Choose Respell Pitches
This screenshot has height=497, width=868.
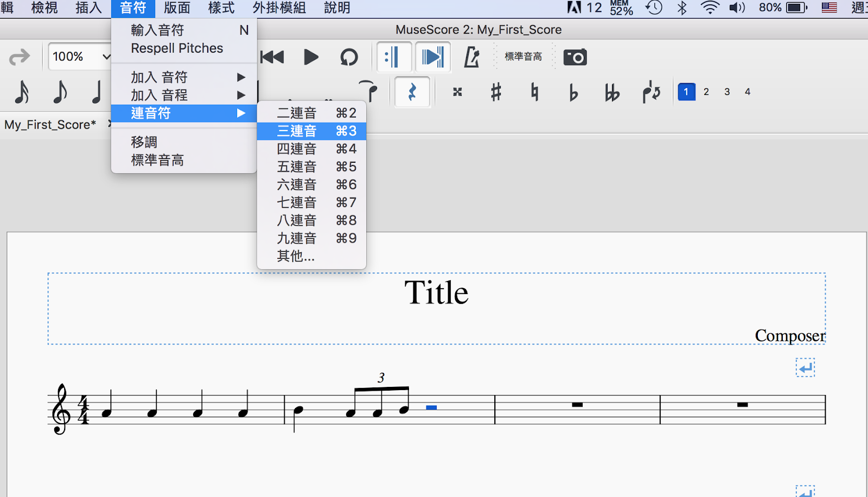[x=184, y=48]
